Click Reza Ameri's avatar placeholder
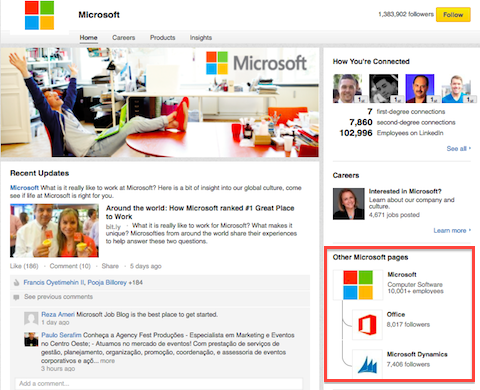The image size is (480, 390). [31, 318]
